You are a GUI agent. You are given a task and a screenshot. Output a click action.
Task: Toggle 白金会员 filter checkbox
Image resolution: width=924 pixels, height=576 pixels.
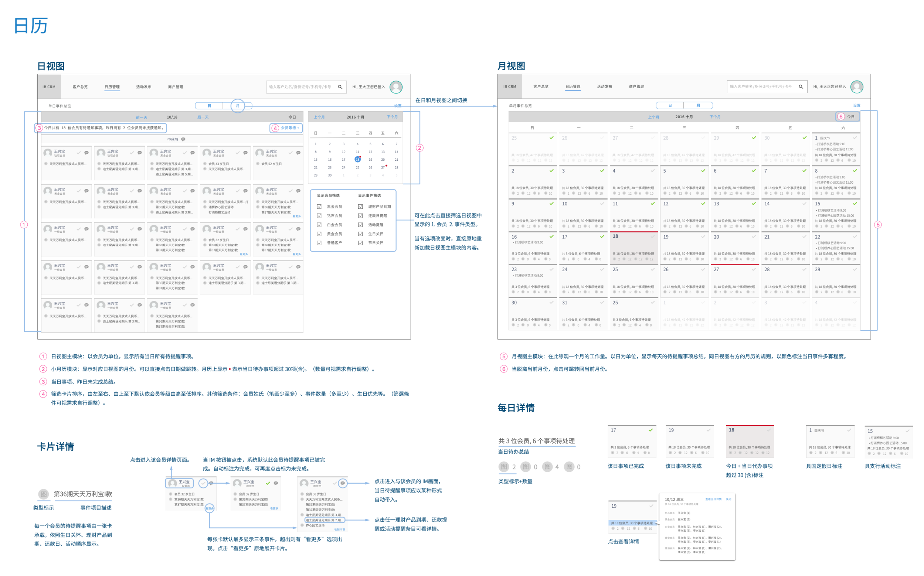point(319,225)
